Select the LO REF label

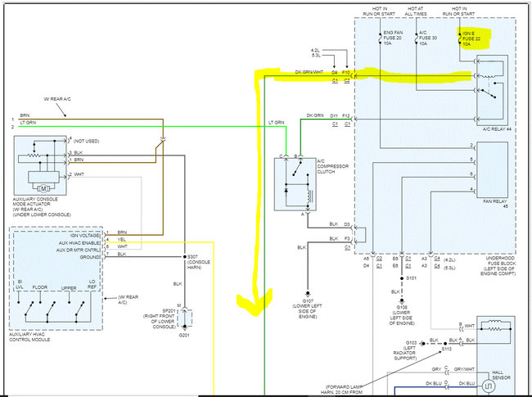92,284
